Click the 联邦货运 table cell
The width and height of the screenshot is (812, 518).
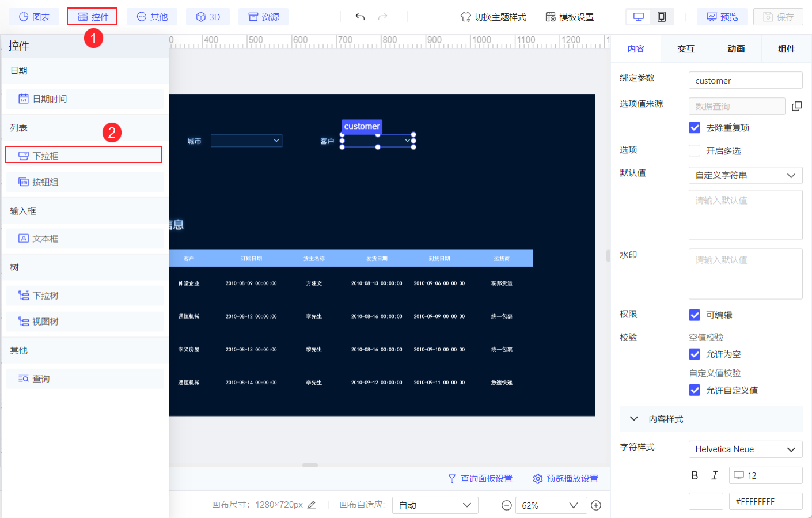click(502, 283)
